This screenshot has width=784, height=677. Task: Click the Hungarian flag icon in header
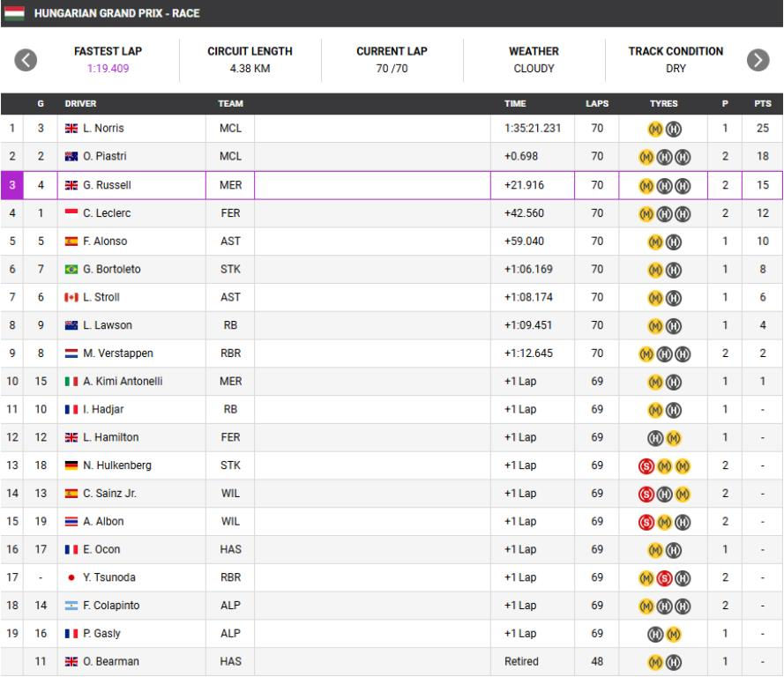(14, 13)
